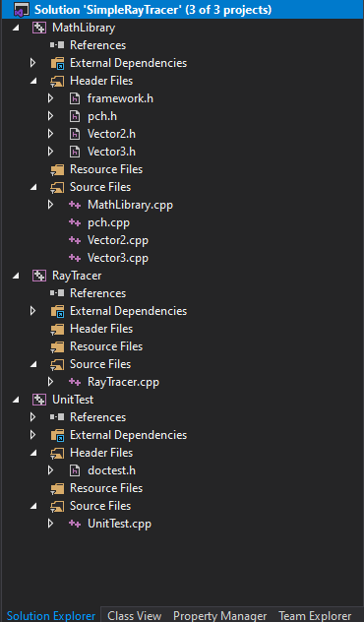Click the Source Files folder icon under UnitTest
364x622 pixels.
57,506
